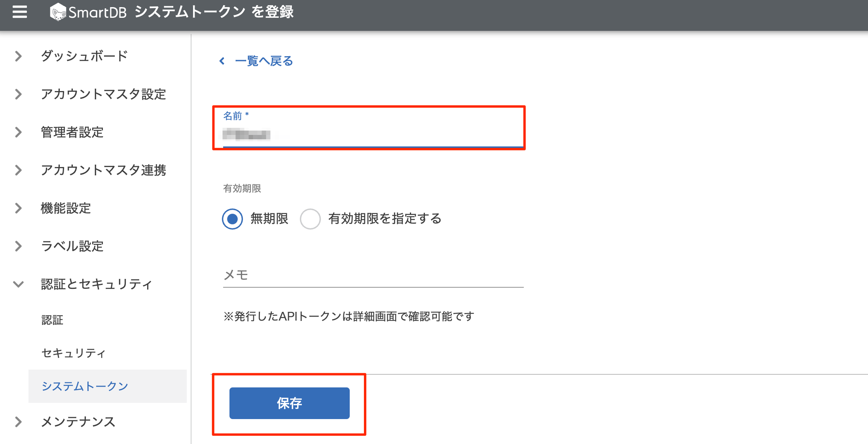The width and height of the screenshot is (868, 444).
Task: Expand the 機能設定 chevron
Action: coord(18,208)
